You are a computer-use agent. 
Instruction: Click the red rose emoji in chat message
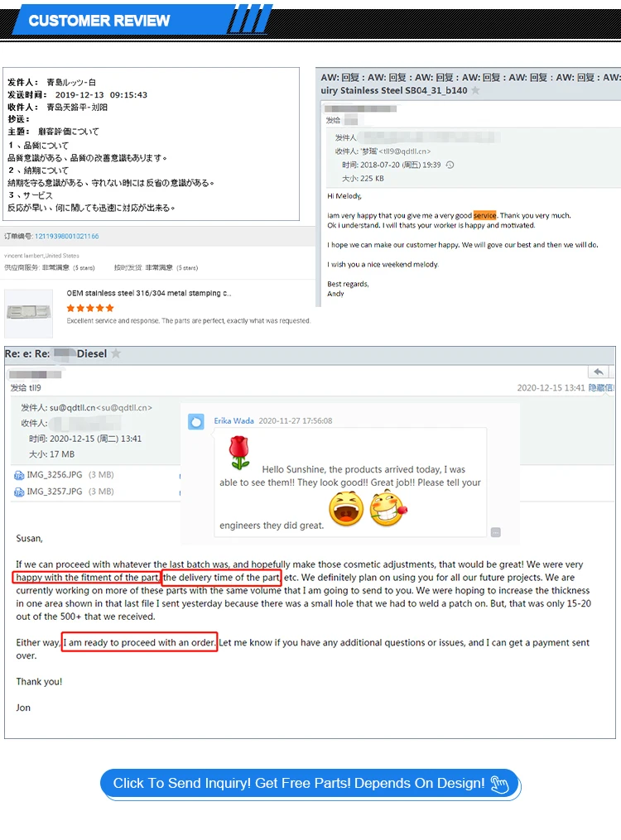(239, 453)
